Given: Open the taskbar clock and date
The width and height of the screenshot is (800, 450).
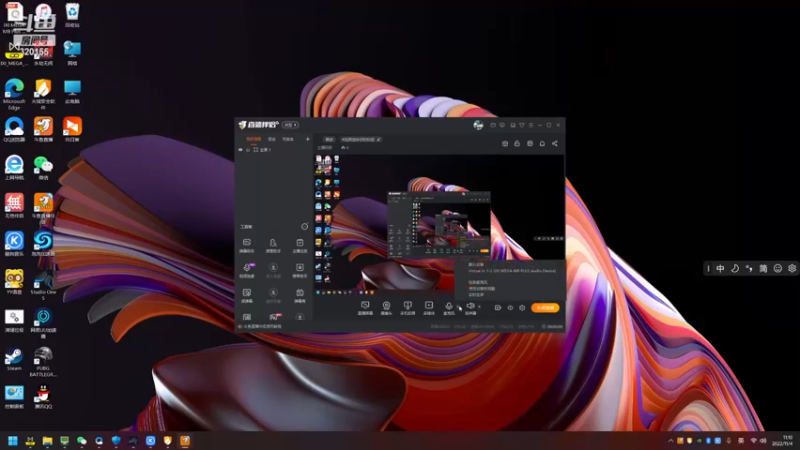Looking at the screenshot, I should (x=785, y=441).
